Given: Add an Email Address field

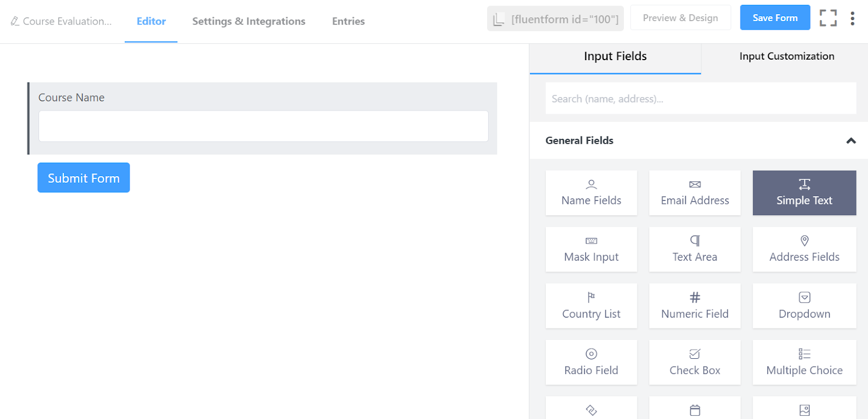Looking at the screenshot, I should click(x=694, y=193).
